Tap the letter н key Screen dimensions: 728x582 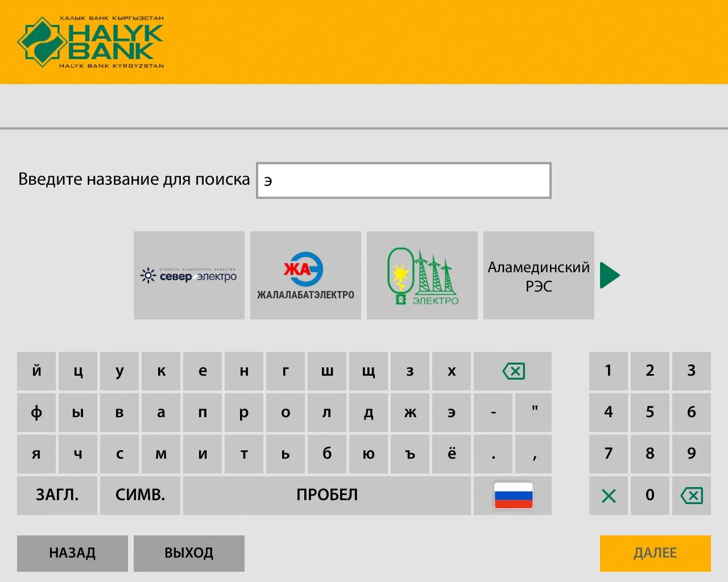(244, 371)
